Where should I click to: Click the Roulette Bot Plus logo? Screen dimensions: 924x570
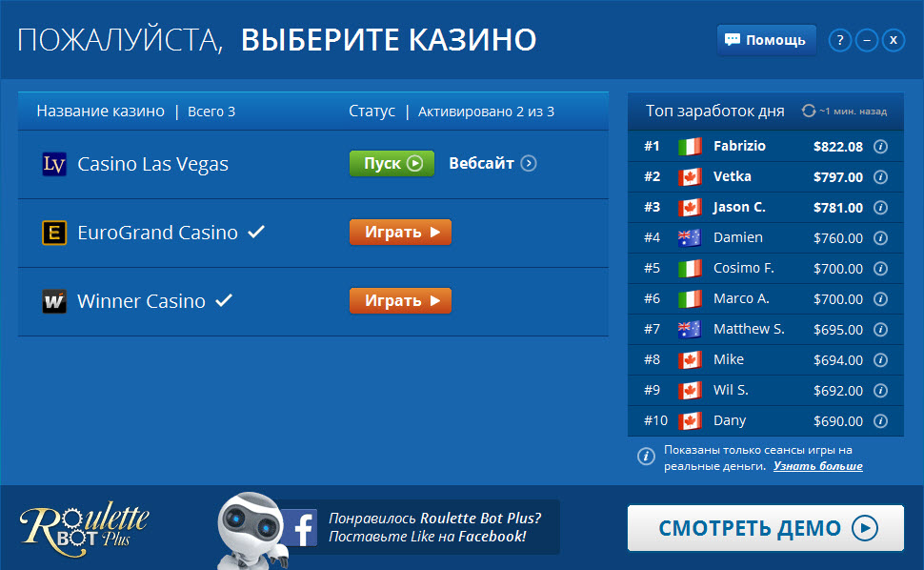coord(84,529)
